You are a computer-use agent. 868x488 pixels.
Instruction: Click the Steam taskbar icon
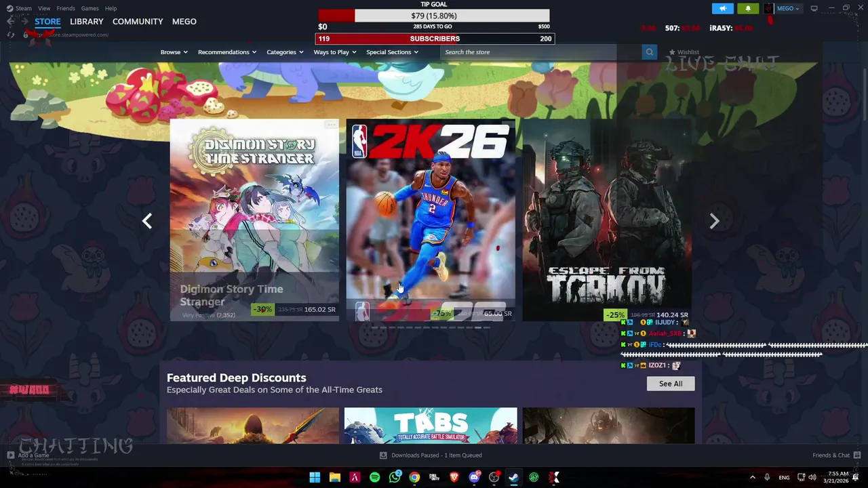coord(514,477)
